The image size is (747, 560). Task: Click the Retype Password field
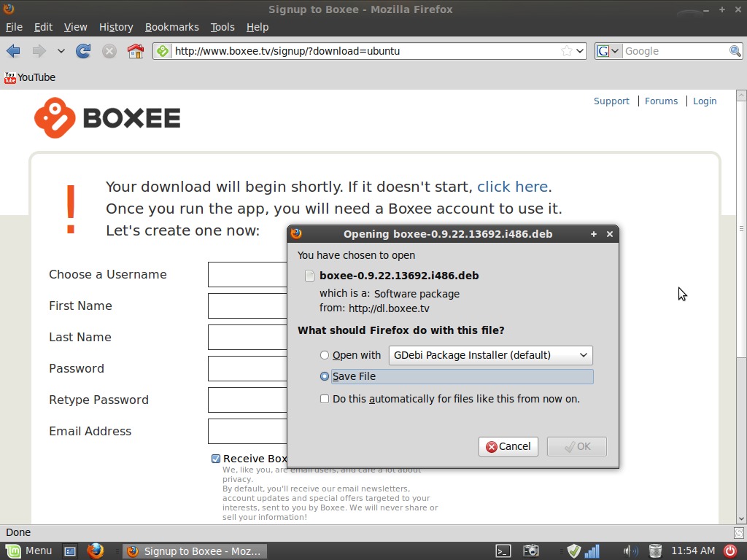coord(248,400)
